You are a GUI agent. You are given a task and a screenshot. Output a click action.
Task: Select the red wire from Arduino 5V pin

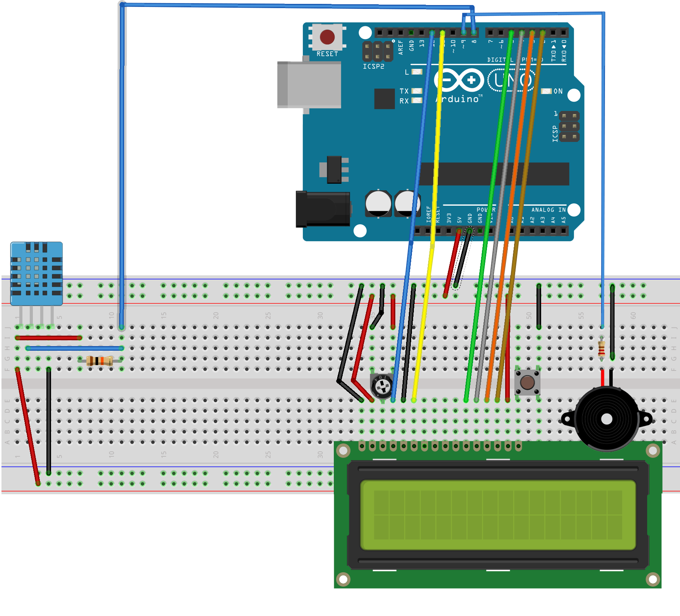[x=452, y=263]
